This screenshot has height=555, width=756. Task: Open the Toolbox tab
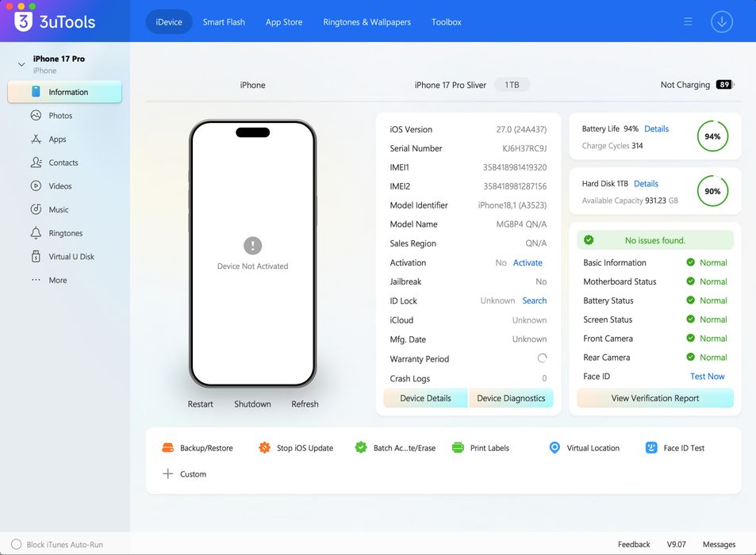coord(447,21)
